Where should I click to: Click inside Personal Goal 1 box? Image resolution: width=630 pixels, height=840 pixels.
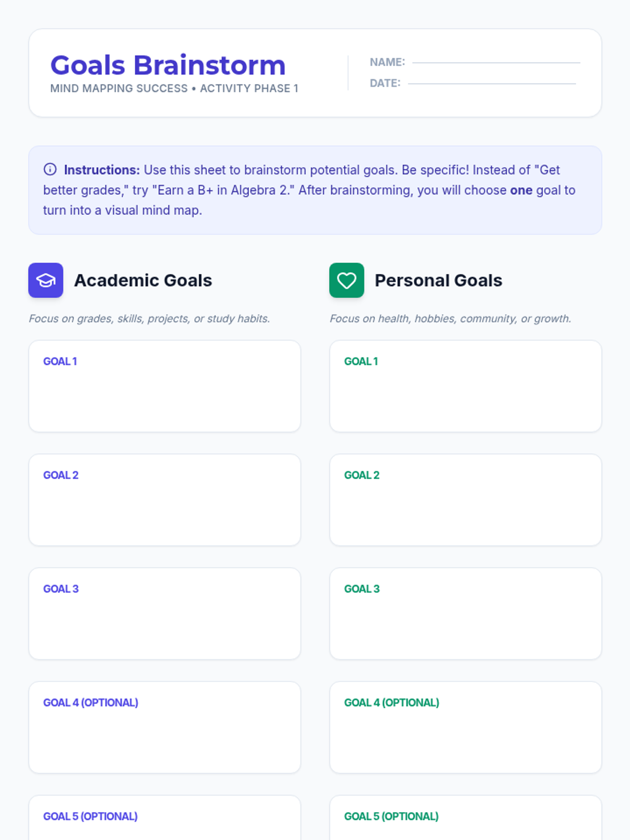tap(465, 386)
